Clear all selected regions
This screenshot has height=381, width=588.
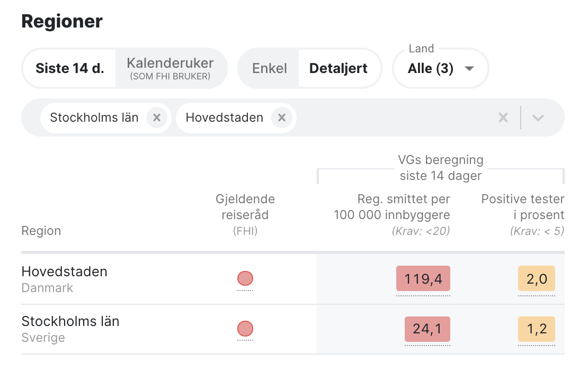point(503,118)
